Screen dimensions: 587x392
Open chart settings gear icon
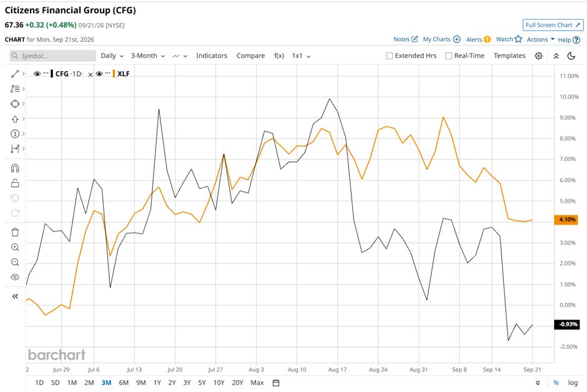[538, 56]
